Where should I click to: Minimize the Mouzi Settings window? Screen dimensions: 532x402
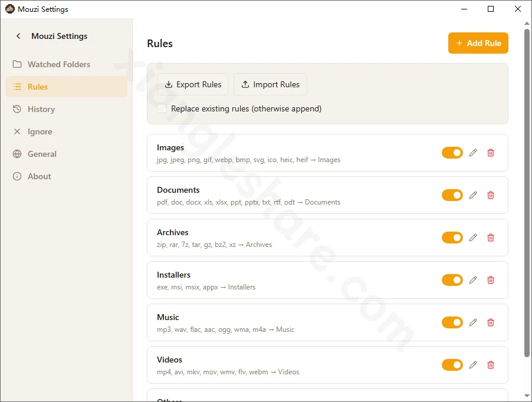click(464, 9)
